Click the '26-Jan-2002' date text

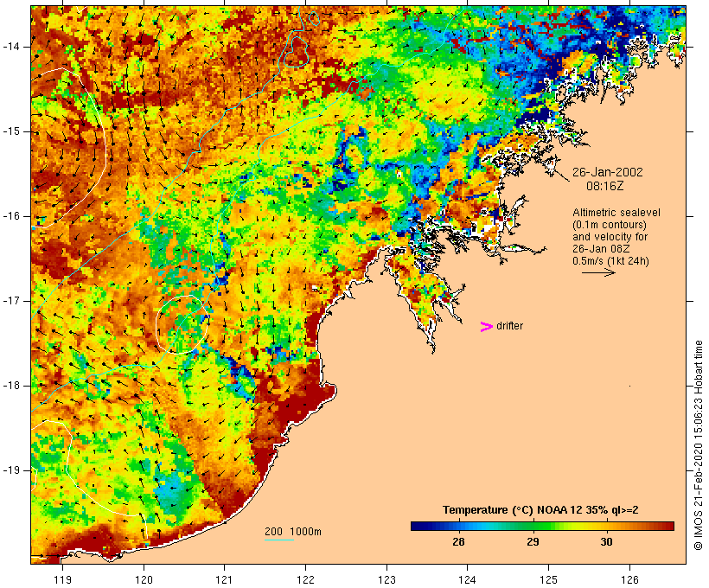point(607,172)
